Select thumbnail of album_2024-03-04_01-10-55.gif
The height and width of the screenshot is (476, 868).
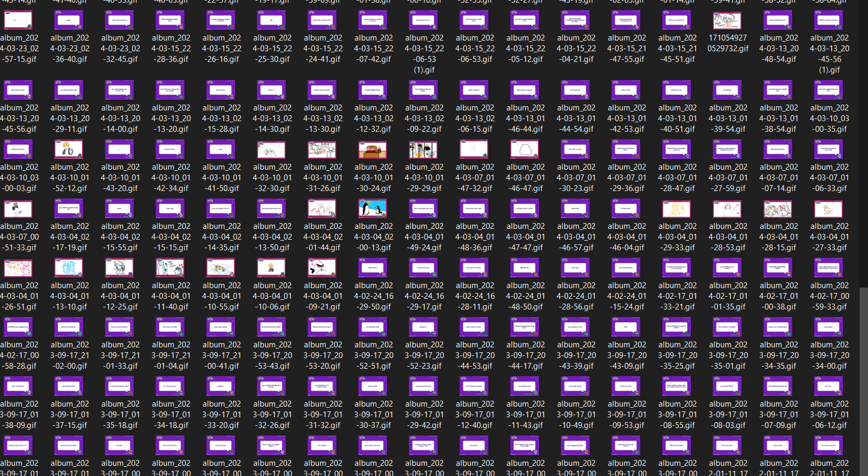point(221,268)
